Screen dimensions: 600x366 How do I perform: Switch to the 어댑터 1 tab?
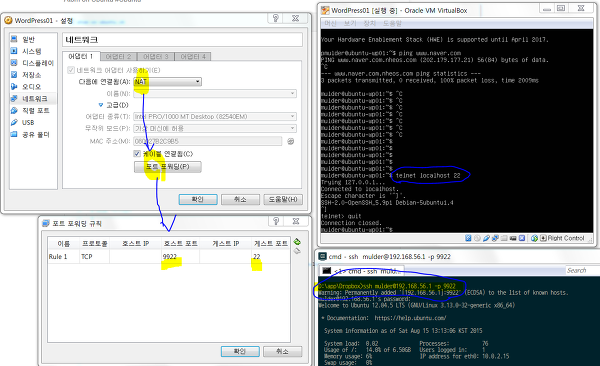[x=80, y=56]
